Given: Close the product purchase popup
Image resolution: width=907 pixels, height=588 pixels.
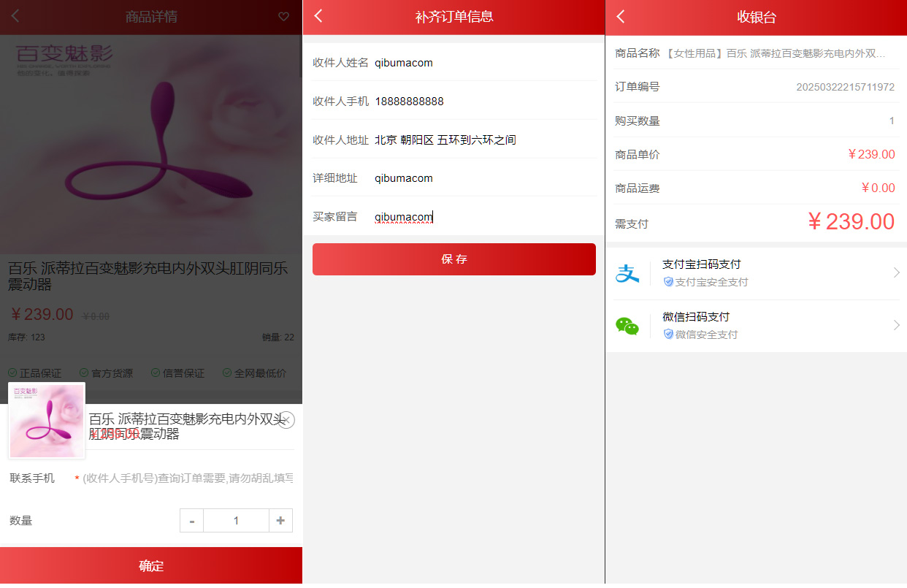Looking at the screenshot, I should point(287,420).
